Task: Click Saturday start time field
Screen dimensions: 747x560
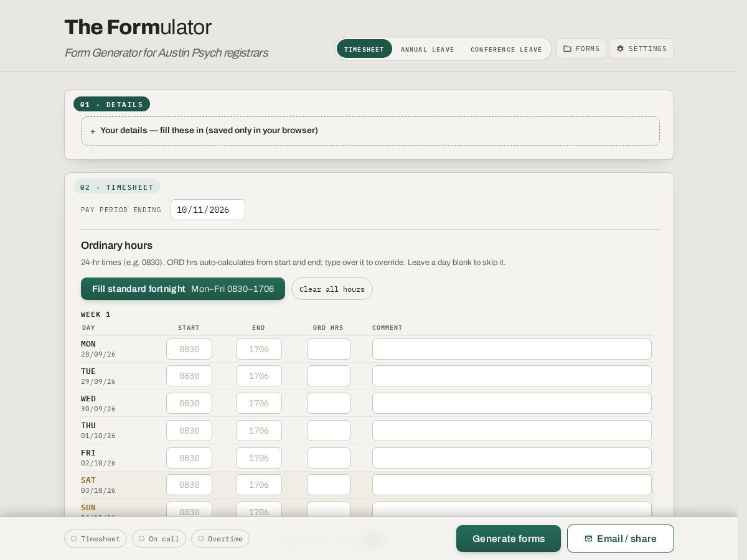Action: (189, 485)
